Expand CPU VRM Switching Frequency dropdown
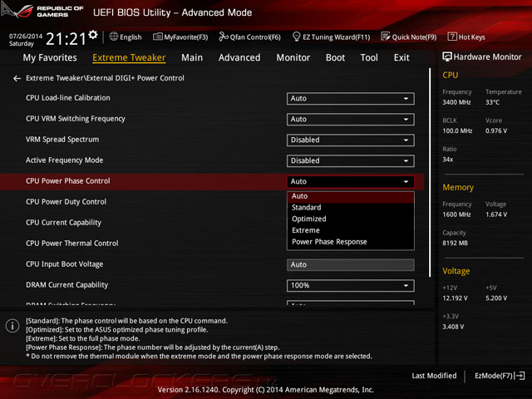 (351, 120)
